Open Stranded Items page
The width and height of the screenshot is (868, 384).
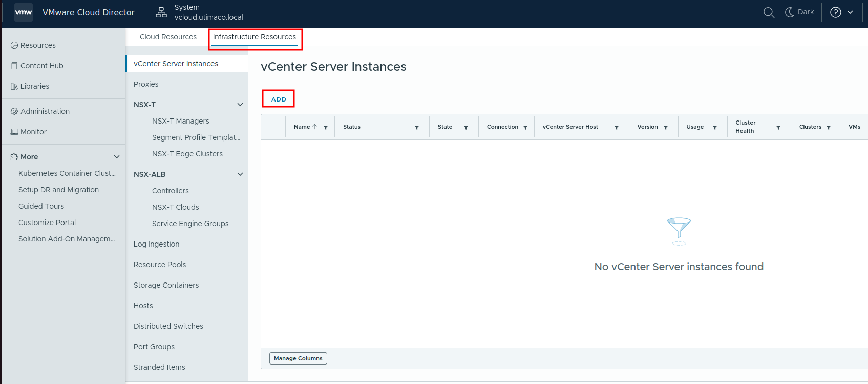pyautogui.click(x=159, y=367)
